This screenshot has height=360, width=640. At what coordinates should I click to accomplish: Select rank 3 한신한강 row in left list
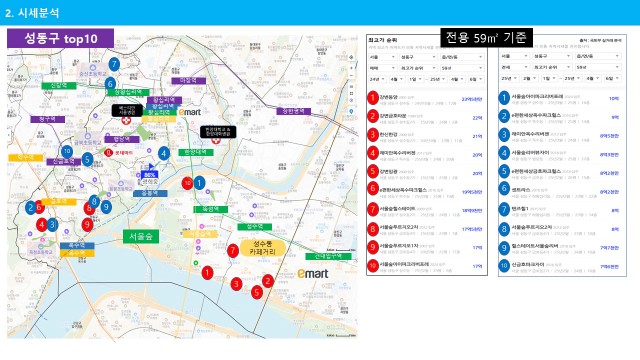pyautogui.click(x=426, y=135)
